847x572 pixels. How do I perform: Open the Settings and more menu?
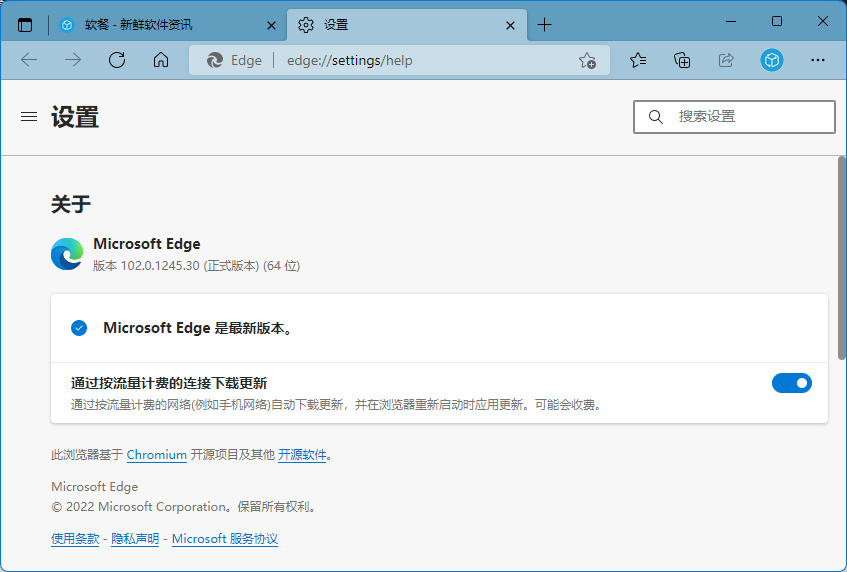(x=817, y=60)
